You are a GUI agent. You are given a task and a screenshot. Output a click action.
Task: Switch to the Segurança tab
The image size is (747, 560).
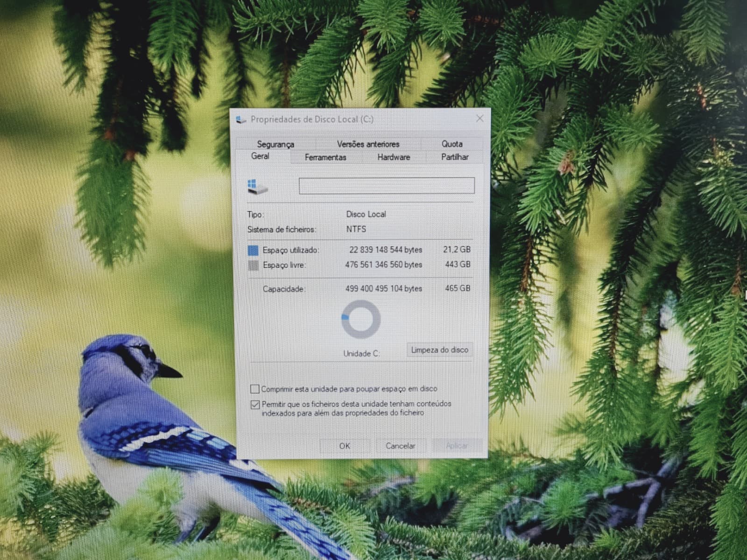[275, 144]
